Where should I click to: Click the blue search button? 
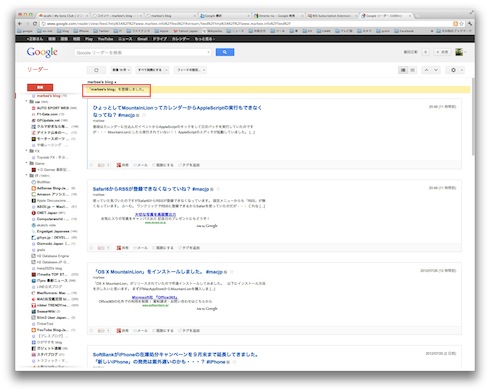coord(225,52)
